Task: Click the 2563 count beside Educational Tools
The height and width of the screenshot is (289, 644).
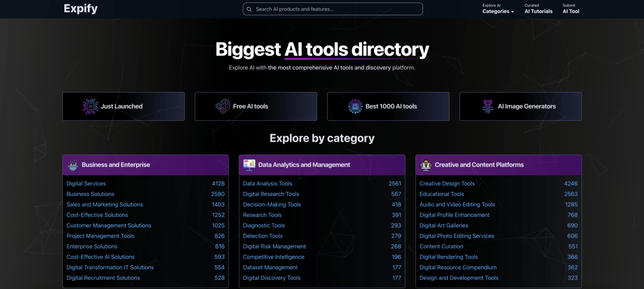Action: (571, 194)
